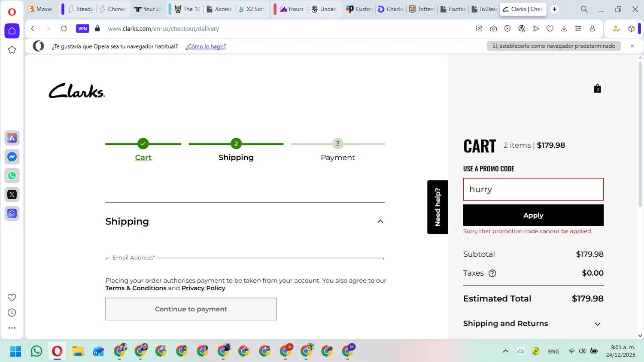Click the Email Address field
Viewport: 644px width, 362px height.
(245, 258)
